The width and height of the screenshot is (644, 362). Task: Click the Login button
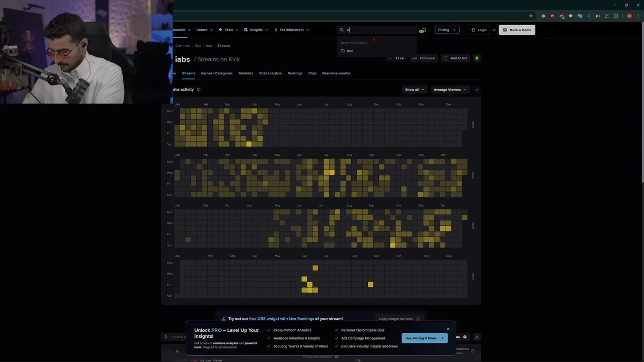(478, 30)
